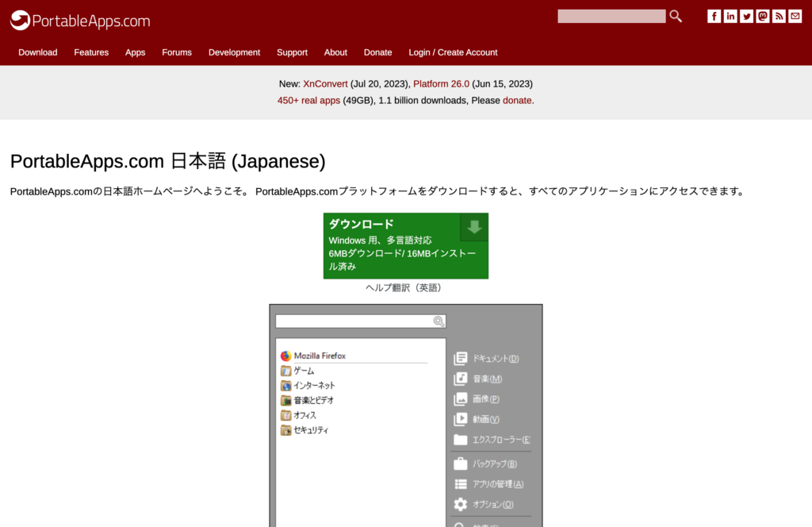812x527 pixels.
Task: Open the Mastodon icon link
Action: pyautogui.click(x=763, y=17)
